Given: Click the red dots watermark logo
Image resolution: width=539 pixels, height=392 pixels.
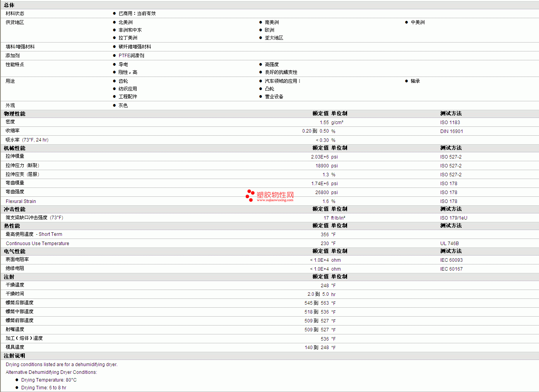Looking at the screenshot, I should click(250, 196).
